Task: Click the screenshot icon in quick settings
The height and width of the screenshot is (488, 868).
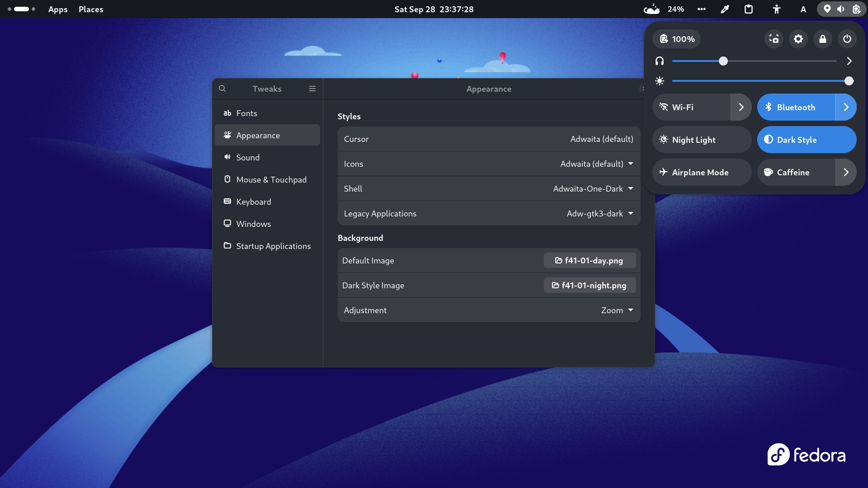Action: pyautogui.click(x=774, y=39)
